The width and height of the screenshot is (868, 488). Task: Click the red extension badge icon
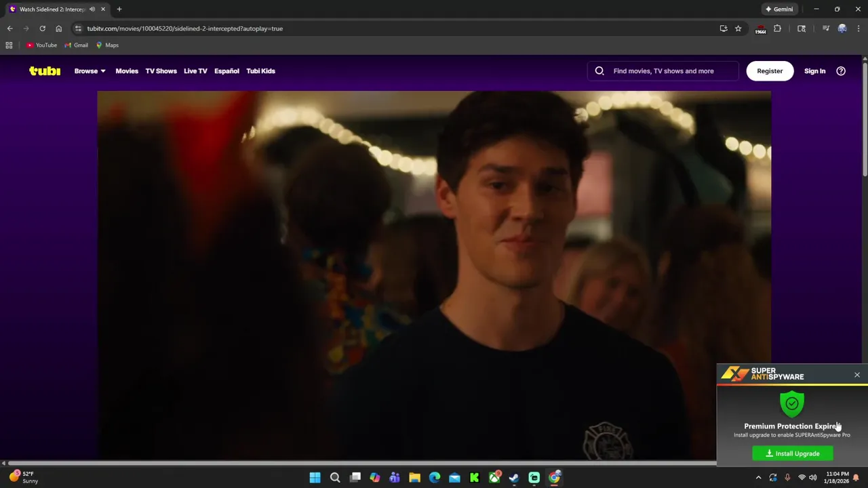pos(760,29)
